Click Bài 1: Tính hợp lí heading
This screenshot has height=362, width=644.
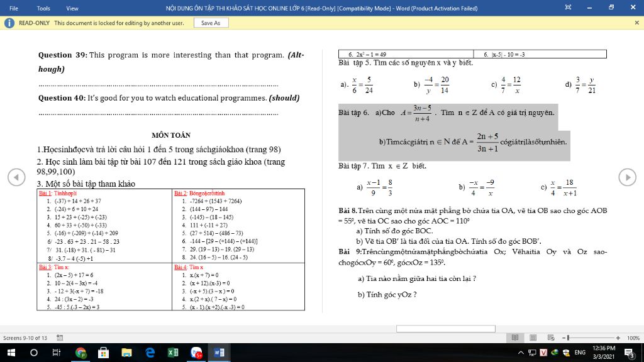tap(57, 194)
